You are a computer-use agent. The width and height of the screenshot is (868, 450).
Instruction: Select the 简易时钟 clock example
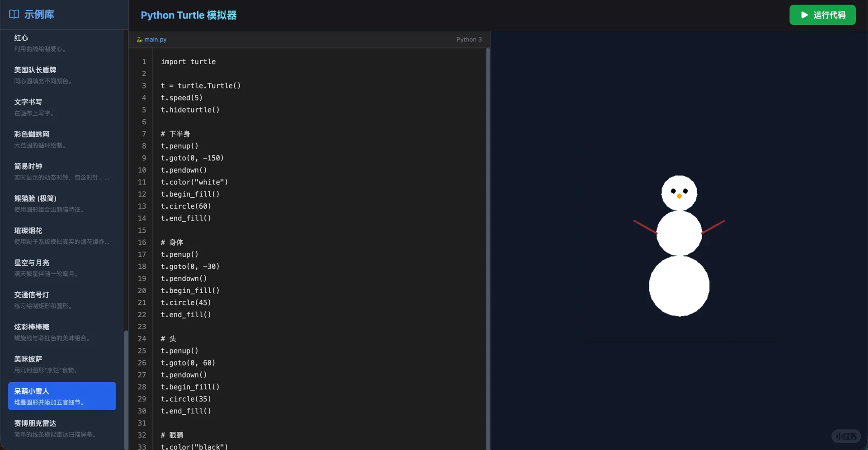tap(62, 171)
